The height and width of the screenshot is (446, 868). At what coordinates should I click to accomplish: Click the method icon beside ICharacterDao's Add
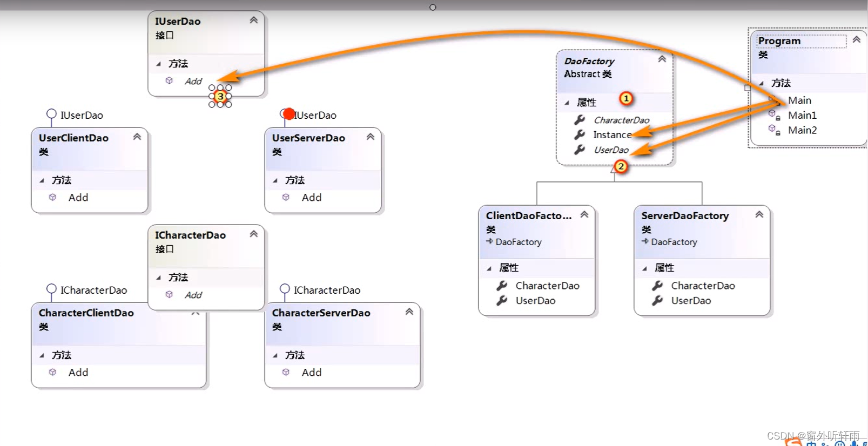pyautogui.click(x=169, y=294)
